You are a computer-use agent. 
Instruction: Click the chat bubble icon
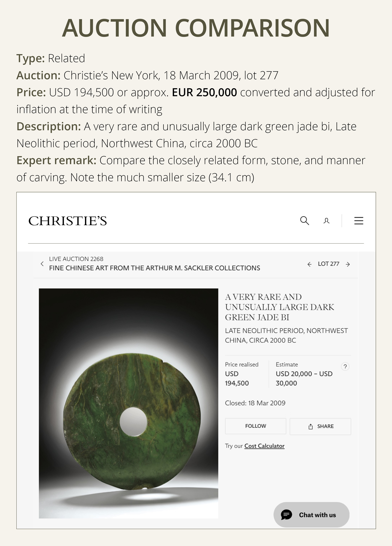coord(286,515)
